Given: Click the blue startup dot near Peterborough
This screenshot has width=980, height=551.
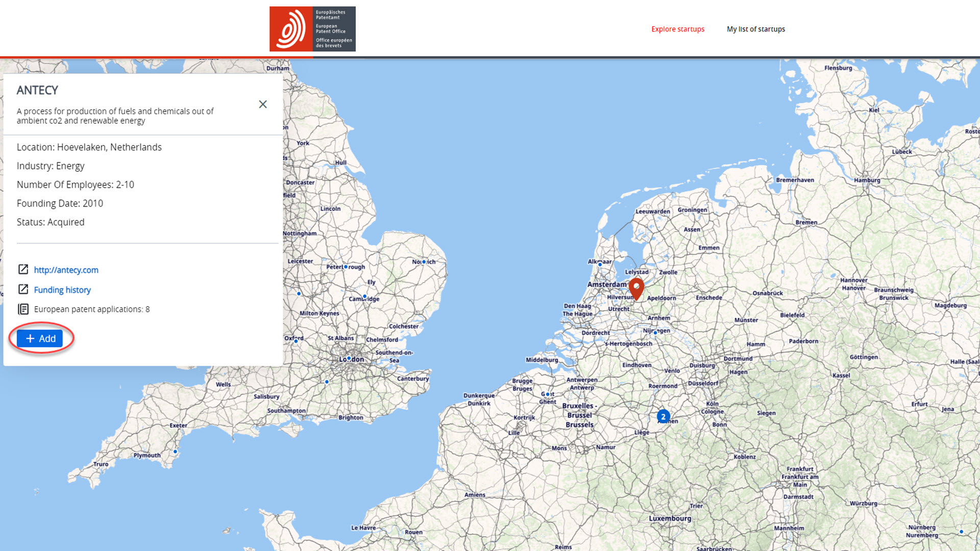Looking at the screenshot, I should pos(346,267).
